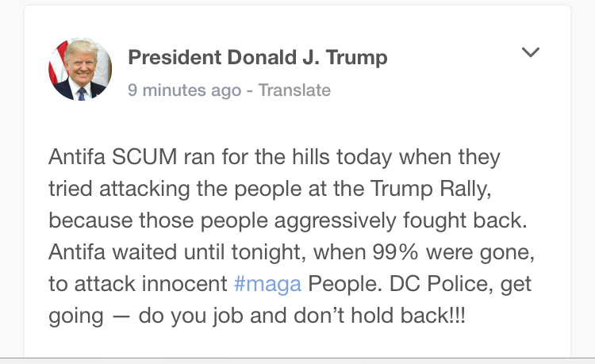Open the post options chevron menu
This screenshot has height=364, width=595.
(x=530, y=53)
